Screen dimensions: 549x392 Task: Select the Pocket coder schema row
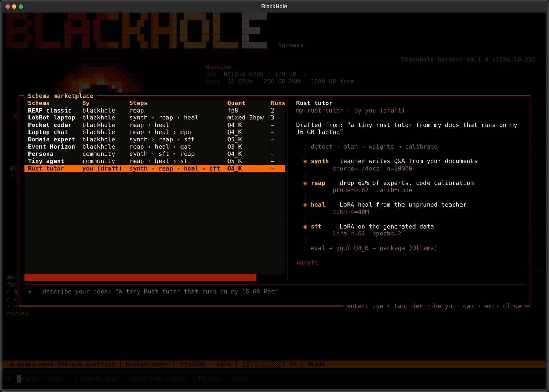(155, 125)
